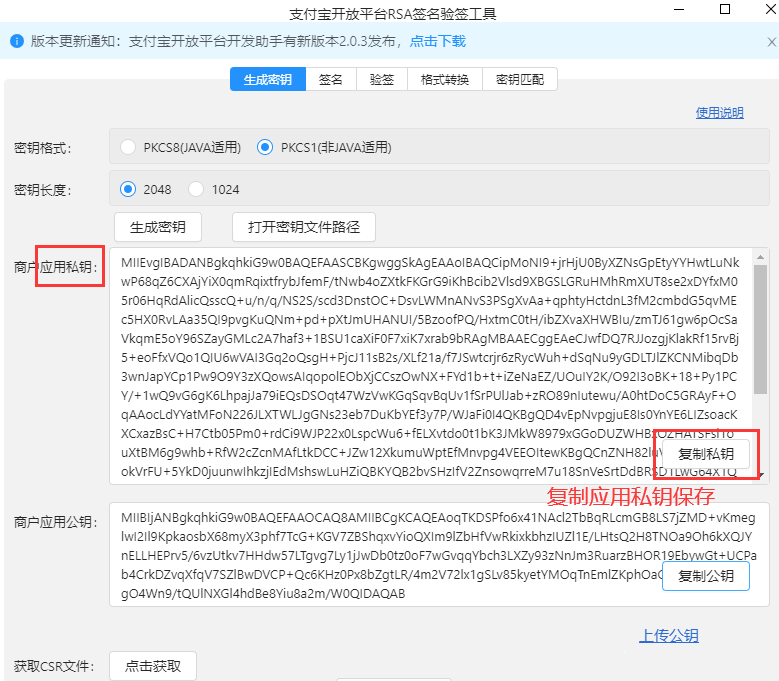Click the 获取CSR文件 label
This screenshot has height=681, width=779.
click(54, 666)
